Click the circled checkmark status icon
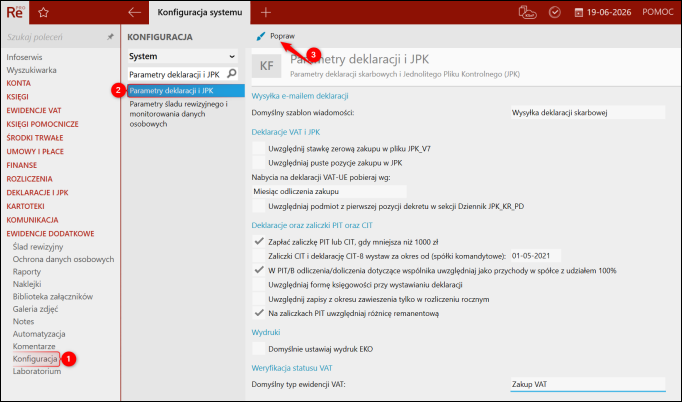This screenshot has height=402, width=682. [x=555, y=12]
